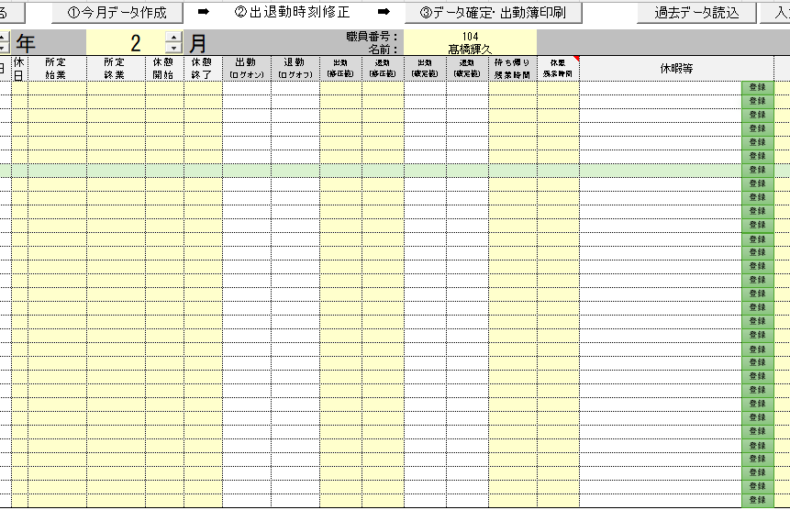Screen dimensions: 790x510
Task: Select the 休暇等 cell in the green highlighted row
Action: 660,171
